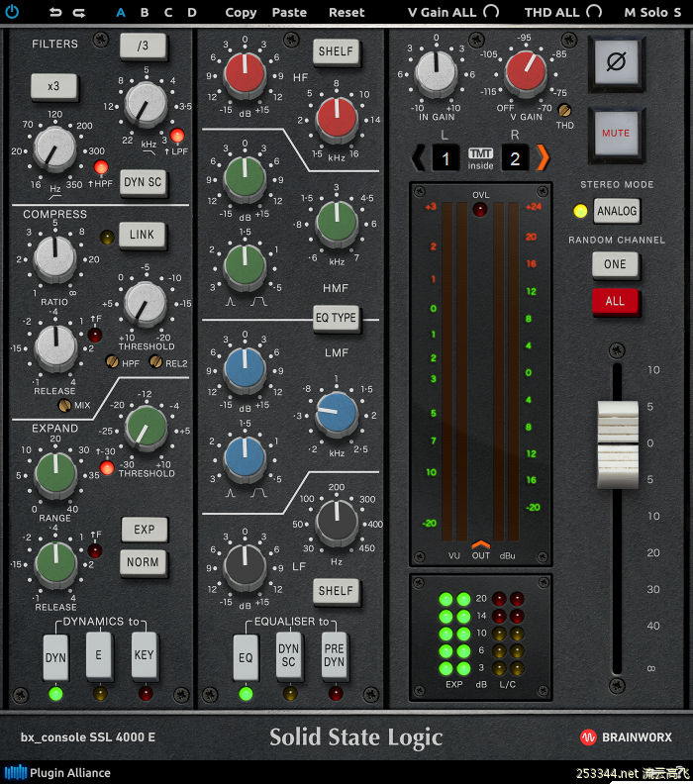Go to previous TMT channel arrow
The width and height of the screenshot is (693, 784).
[419, 158]
